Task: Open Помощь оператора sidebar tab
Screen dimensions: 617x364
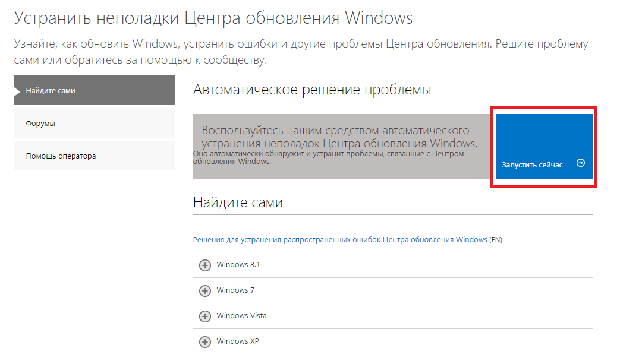Action: [x=95, y=156]
